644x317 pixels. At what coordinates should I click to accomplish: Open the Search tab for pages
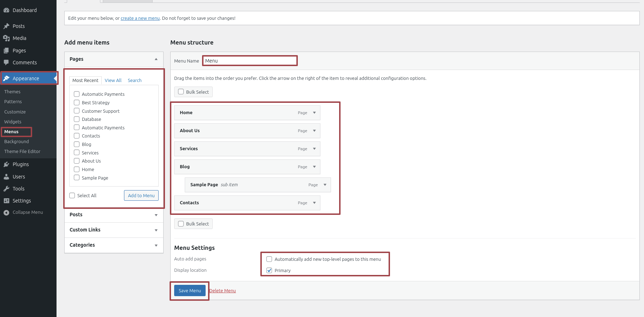[135, 81]
